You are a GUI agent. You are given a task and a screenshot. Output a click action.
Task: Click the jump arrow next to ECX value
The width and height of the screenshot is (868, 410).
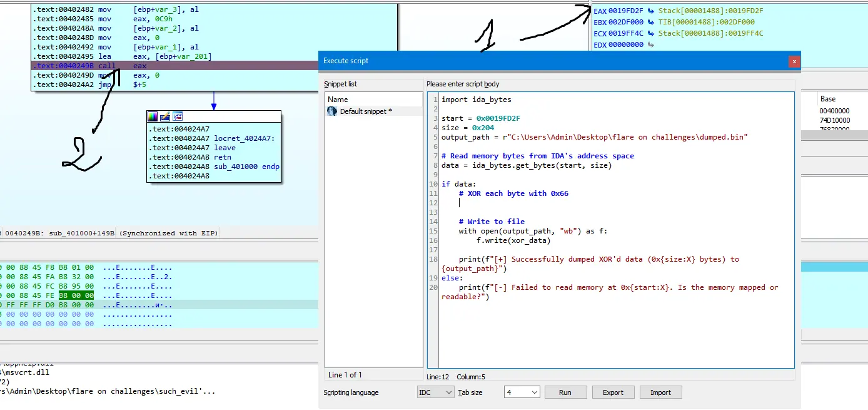point(650,33)
